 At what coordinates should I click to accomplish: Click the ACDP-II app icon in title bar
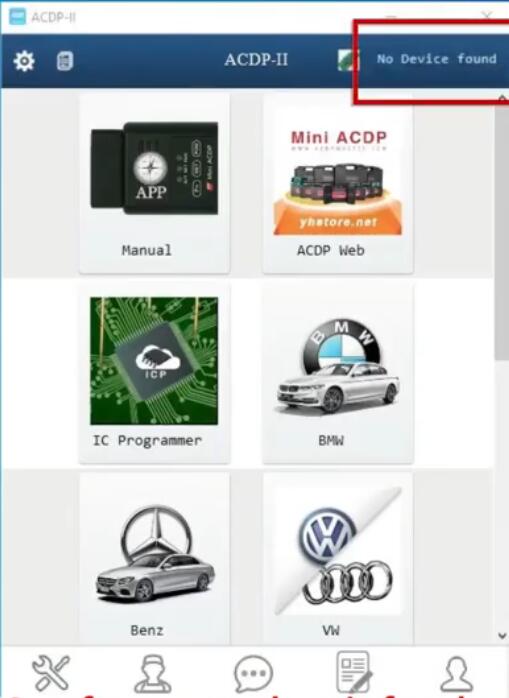(x=17, y=17)
